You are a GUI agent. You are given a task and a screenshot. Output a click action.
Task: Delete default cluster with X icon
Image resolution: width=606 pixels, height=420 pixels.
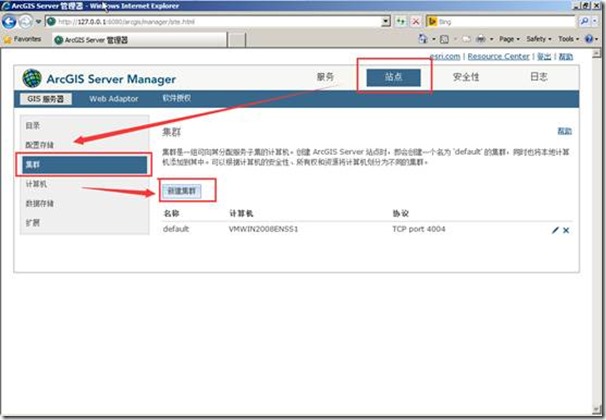[x=566, y=230]
